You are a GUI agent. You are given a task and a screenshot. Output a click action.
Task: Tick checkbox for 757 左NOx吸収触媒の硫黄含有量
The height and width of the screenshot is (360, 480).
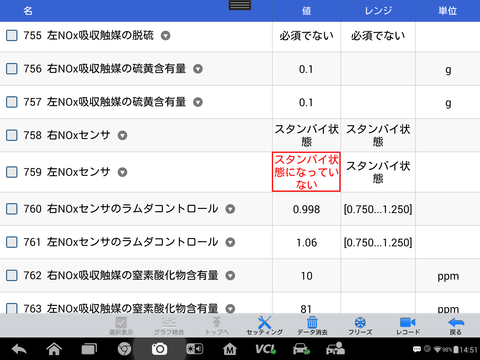[x=12, y=102]
